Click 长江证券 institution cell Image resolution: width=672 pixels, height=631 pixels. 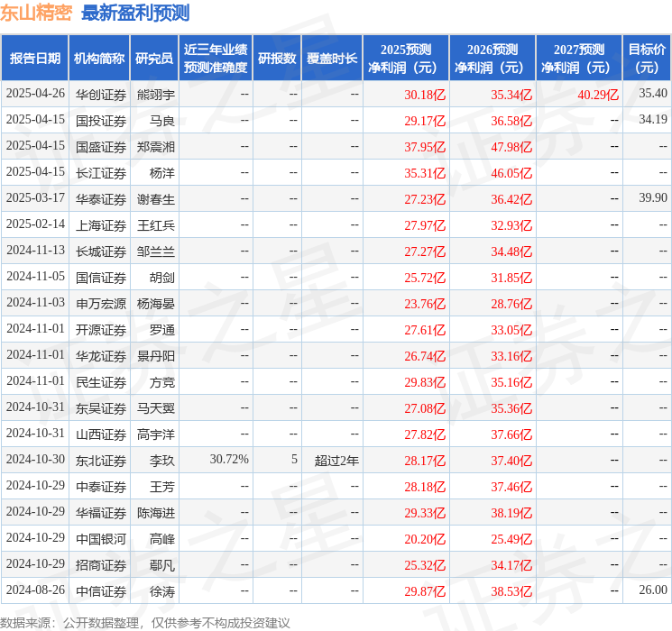(x=101, y=173)
